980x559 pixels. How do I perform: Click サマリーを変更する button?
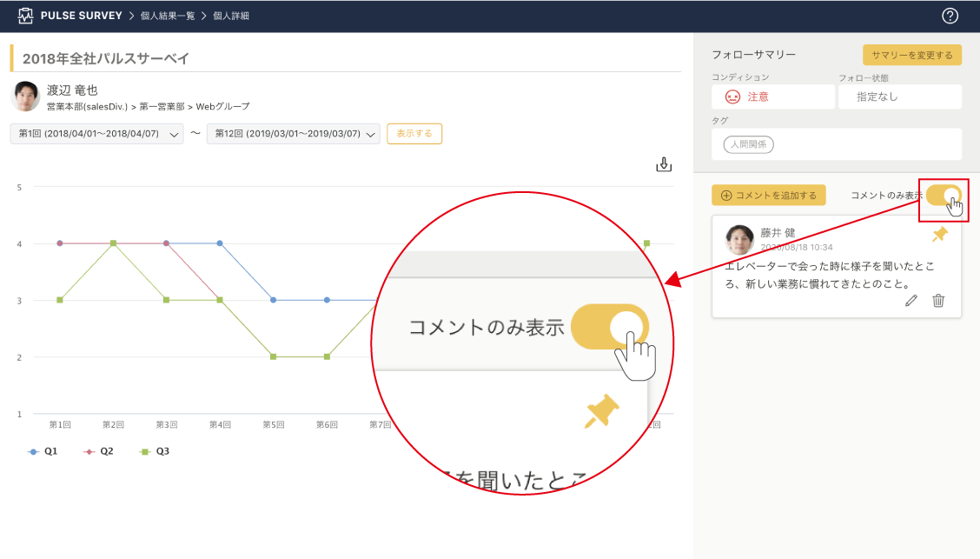coord(911,56)
